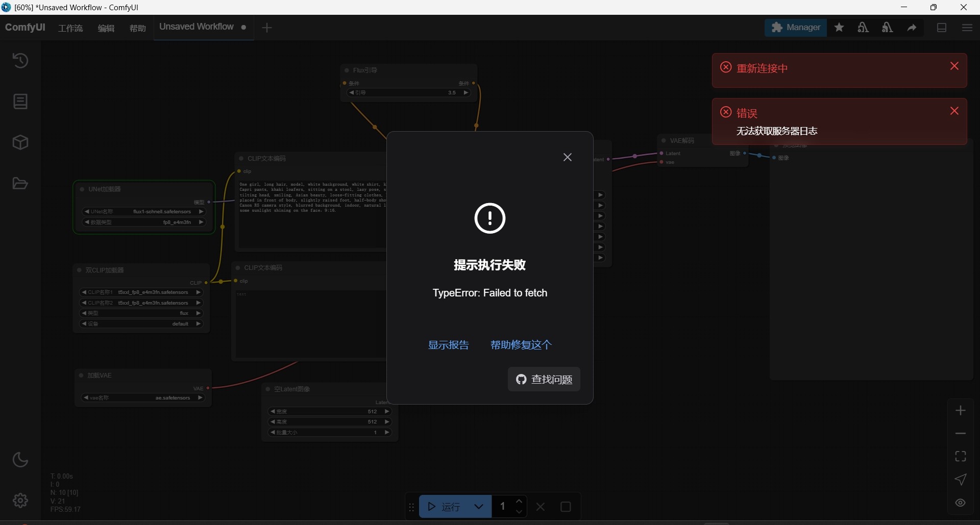Click zoom in plus on canvas
This screenshot has width=980, height=525.
[961, 411]
